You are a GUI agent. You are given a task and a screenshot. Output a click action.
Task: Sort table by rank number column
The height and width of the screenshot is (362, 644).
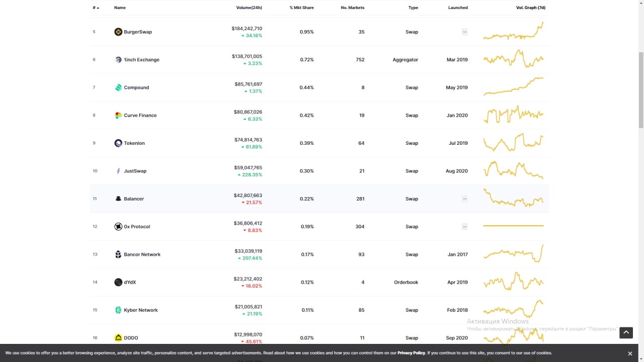click(96, 8)
